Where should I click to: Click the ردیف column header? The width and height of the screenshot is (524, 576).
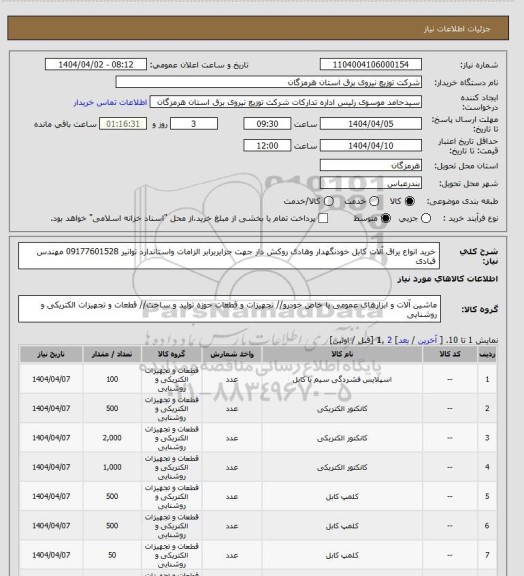coord(487,354)
